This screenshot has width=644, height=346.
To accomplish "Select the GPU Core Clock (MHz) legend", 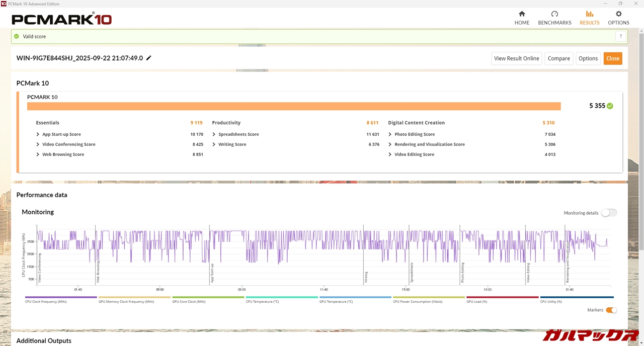I will tap(208, 300).
